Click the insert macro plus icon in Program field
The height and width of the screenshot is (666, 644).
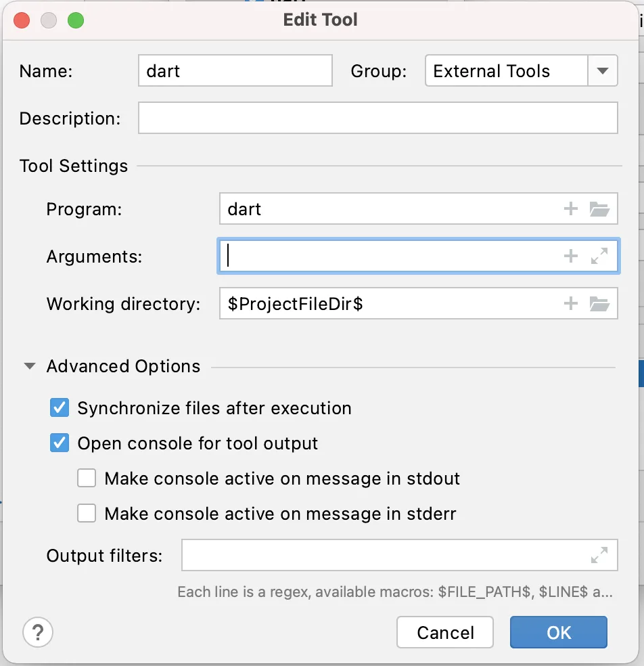[571, 208]
